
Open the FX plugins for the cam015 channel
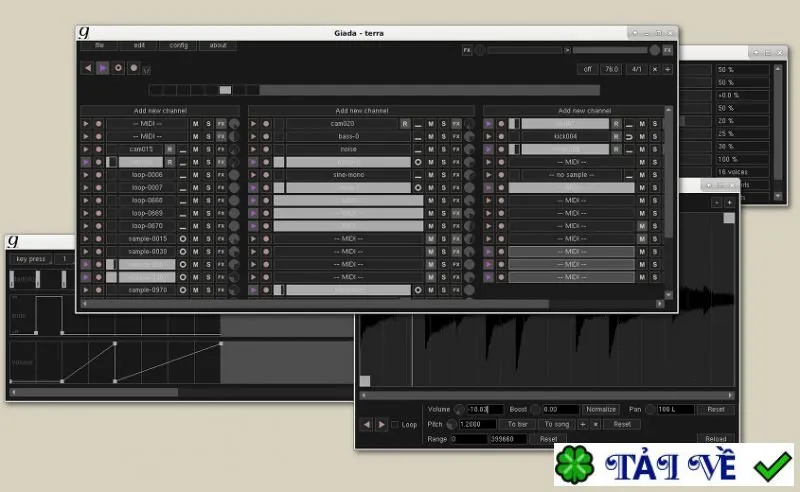221,150
